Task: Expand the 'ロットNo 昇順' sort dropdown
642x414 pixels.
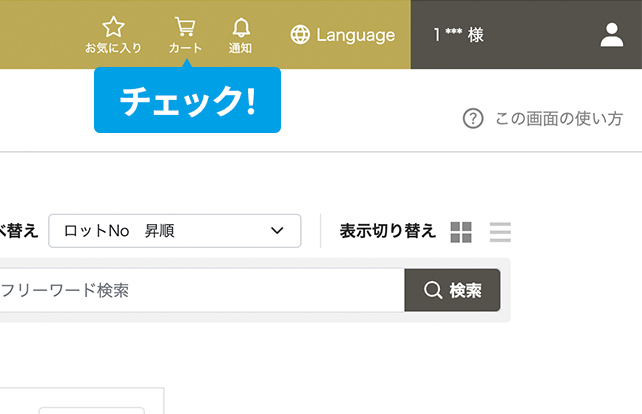Action: coord(175,231)
